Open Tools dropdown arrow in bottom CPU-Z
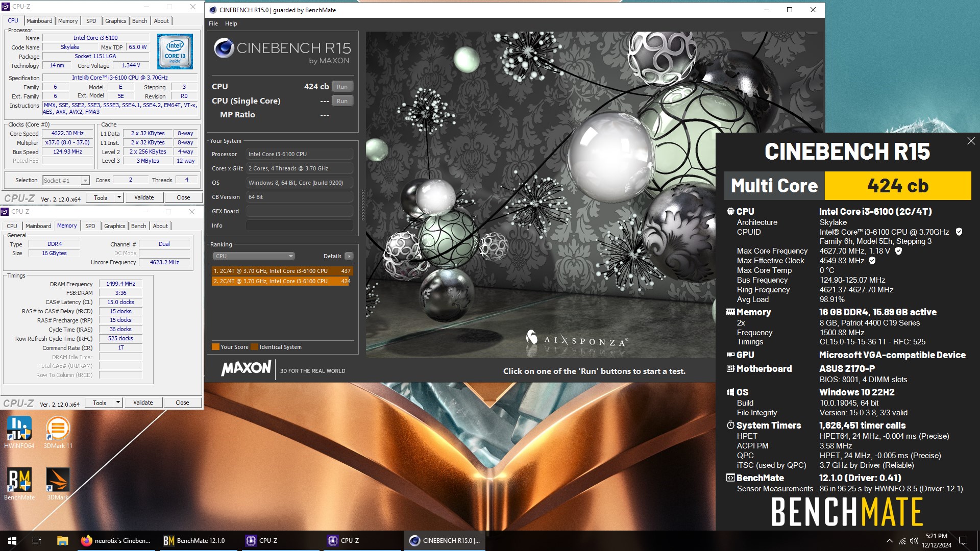 (118, 403)
